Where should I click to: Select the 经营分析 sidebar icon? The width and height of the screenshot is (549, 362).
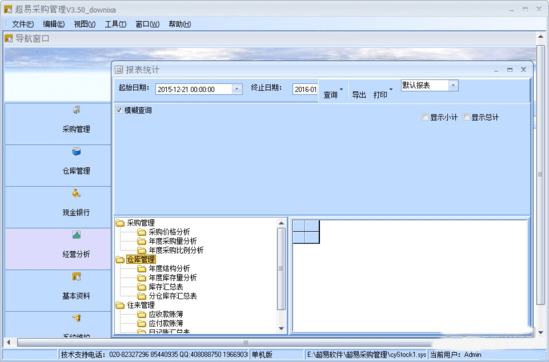pos(76,235)
